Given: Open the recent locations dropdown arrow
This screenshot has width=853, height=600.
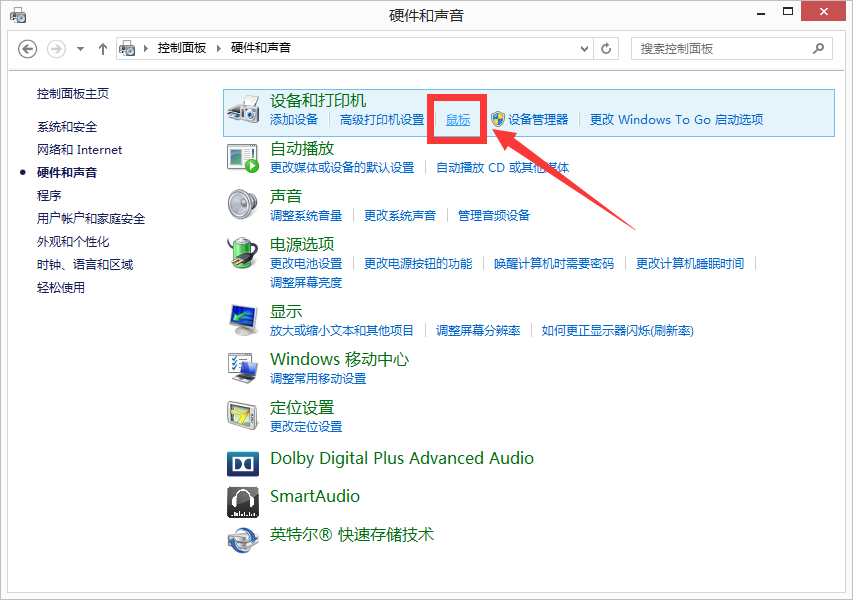Looking at the screenshot, I should click(81, 49).
